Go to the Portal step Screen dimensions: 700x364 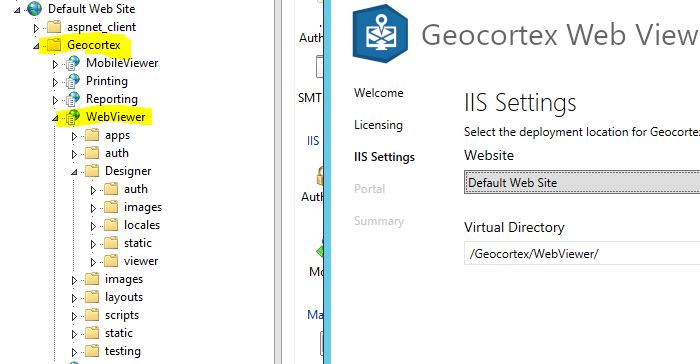click(370, 189)
